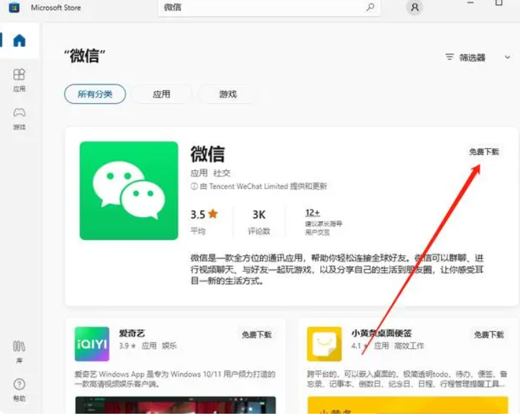This screenshot has height=420, width=520.
Task: Switch to the 游戏 filter tab
Action: pos(228,94)
